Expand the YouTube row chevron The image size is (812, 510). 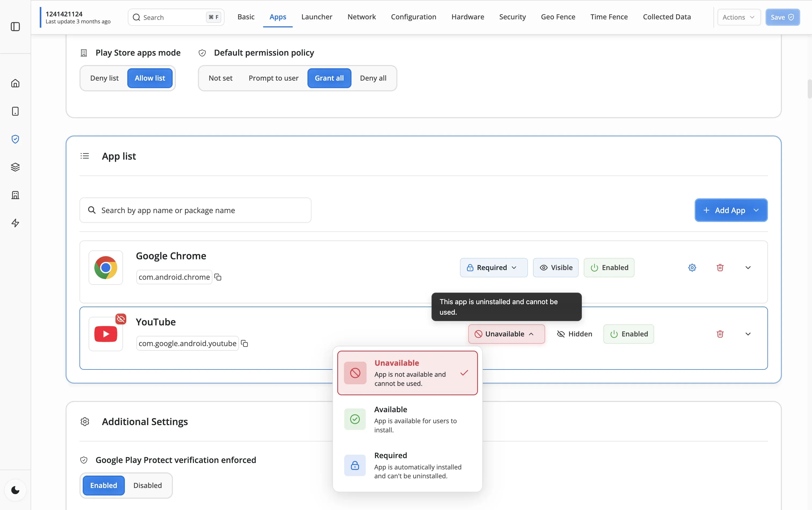click(x=748, y=334)
